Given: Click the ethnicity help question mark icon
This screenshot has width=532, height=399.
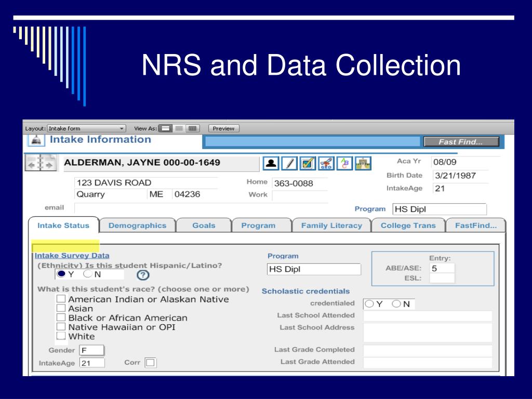Looking at the screenshot, I should 143,275.
